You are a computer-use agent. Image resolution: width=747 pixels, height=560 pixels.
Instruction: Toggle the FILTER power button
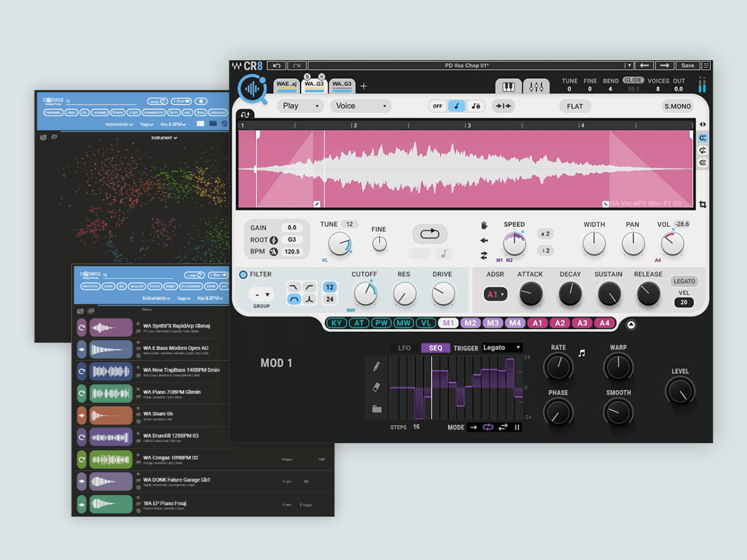pyautogui.click(x=243, y=275)
